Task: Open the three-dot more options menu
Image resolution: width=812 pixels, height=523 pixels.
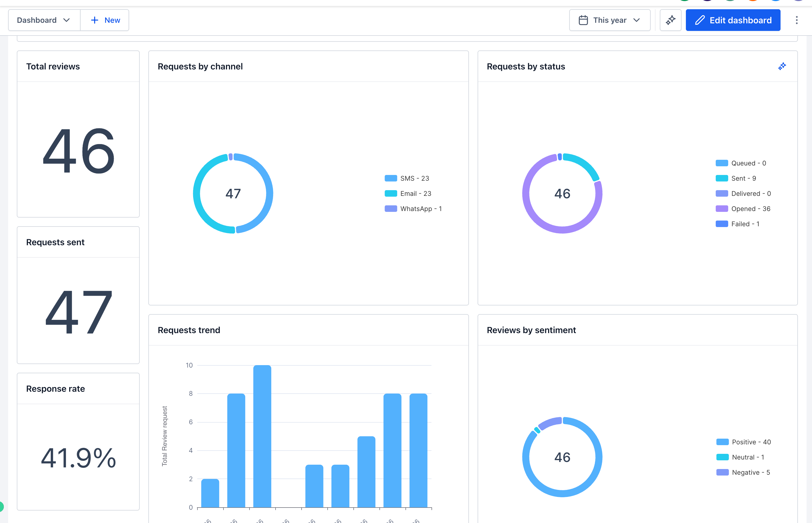Action: pyautogui.click(x=796, y=20)
